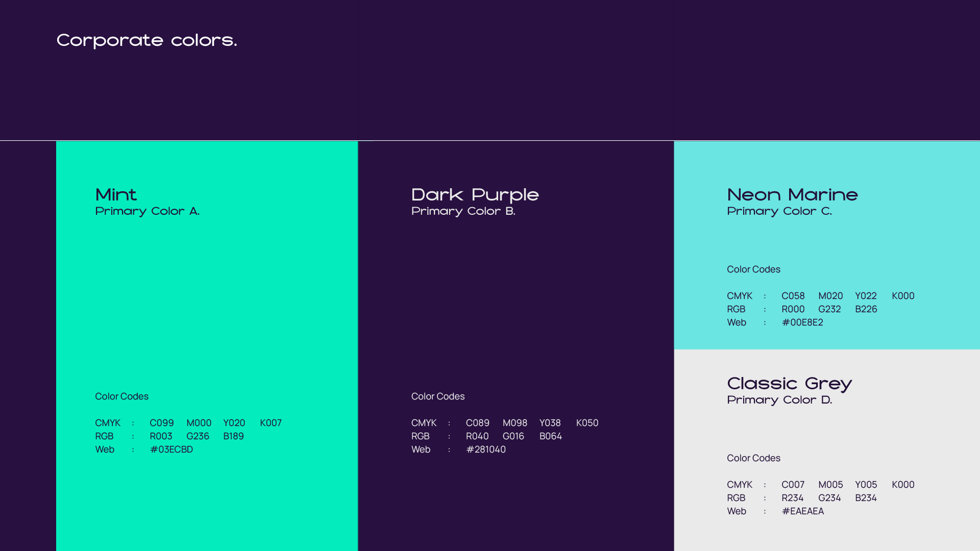
Task: Click the #00E8E2 web code
Action: (x=802, y=322)
